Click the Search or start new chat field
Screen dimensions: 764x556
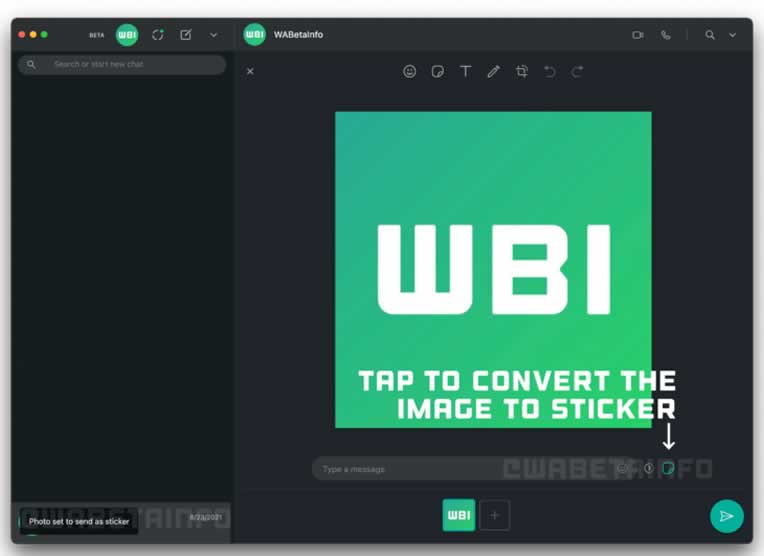pyautogui.click(x=122, y=64)
